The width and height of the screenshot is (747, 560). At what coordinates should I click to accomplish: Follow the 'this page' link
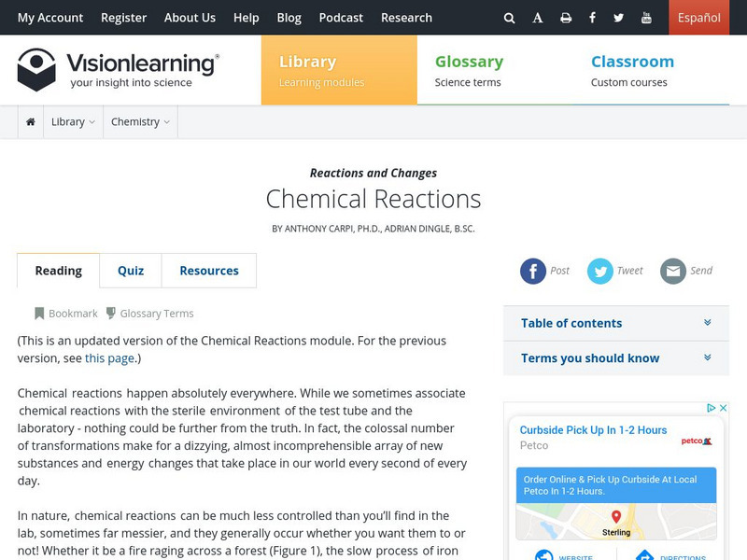point(109,358)
